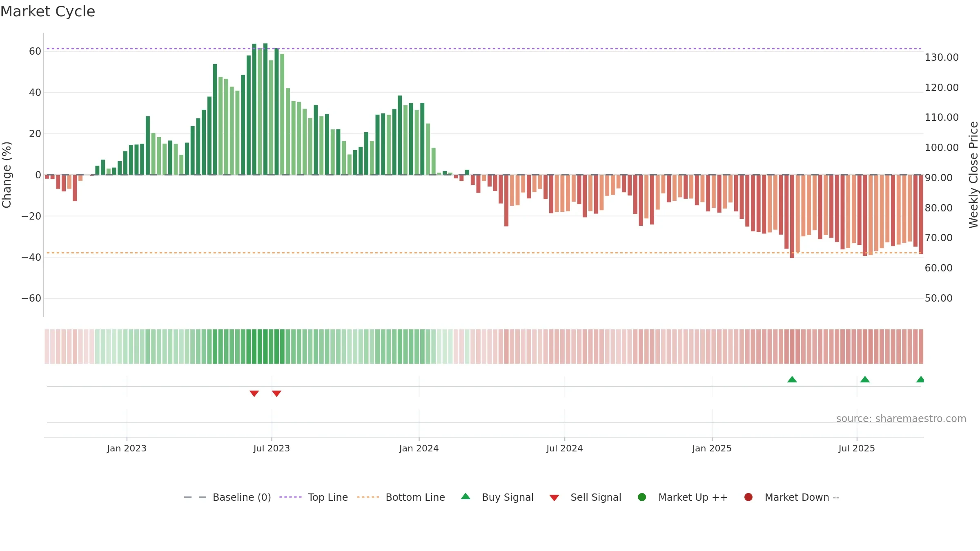This screenshot has height=551, width=980.
Task: Click the 'Jul 2025' axis label
Action: [857, 448]
